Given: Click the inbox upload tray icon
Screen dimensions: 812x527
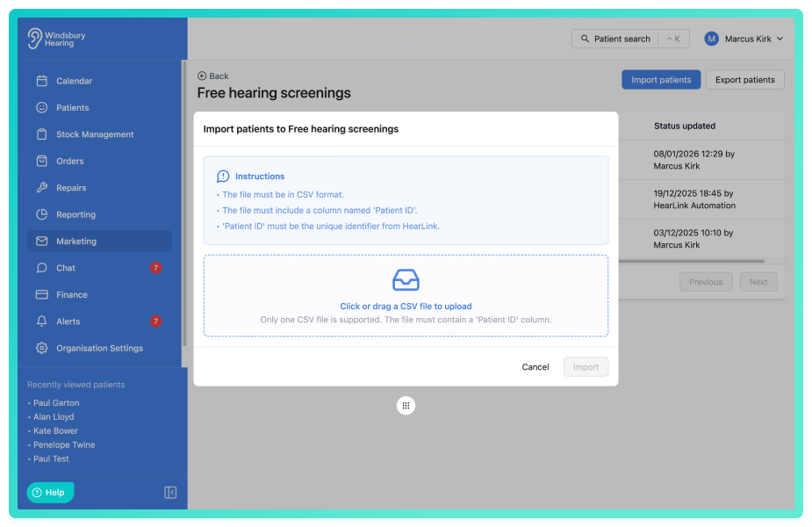Looking at the screenshot, I should (x=406, y=280).
